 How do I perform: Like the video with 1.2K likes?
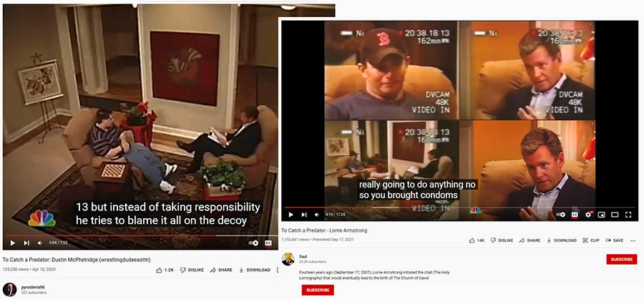(165, 270)
